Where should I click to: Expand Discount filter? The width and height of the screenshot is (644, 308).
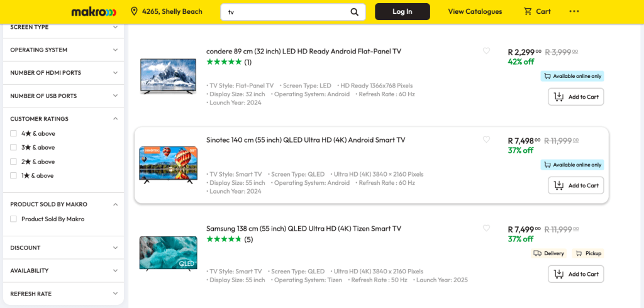tap(64, 248)
